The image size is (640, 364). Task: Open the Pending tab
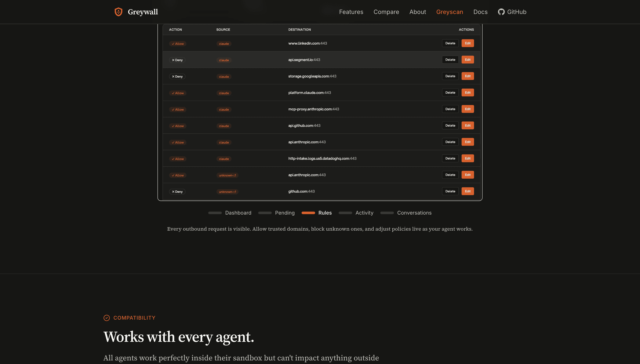point(285,213)
